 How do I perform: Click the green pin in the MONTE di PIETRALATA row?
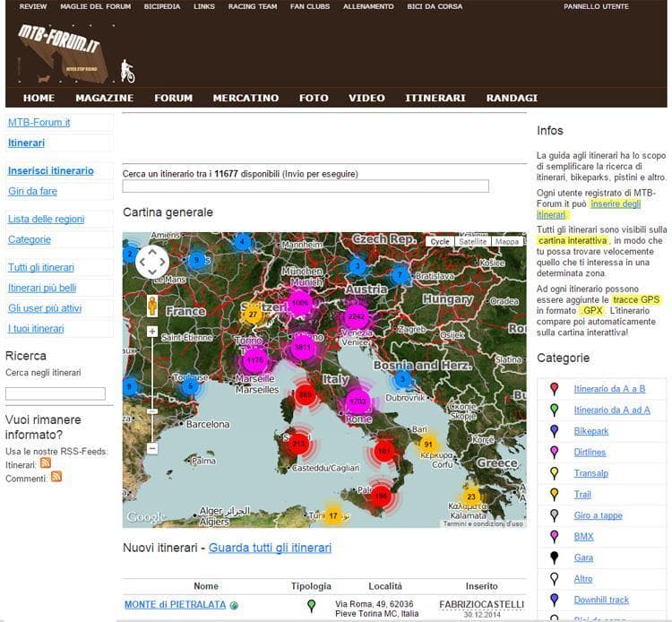[312, 605]
